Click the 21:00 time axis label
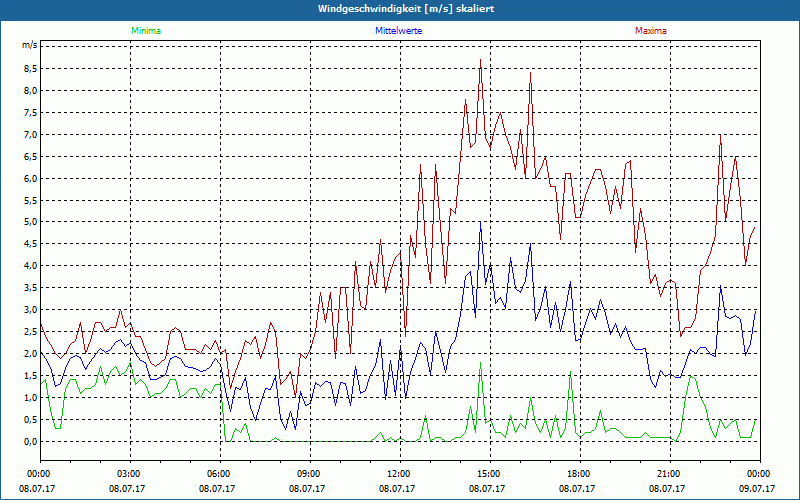This screenshot has height=500, width=800. (x=667, y=474)
